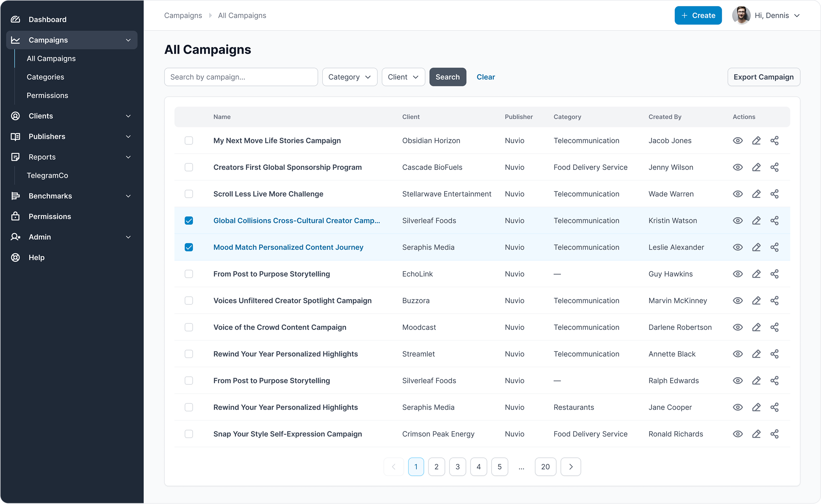
Task: Click the Campaigns chart icon
Action: click(x=15, y=40)
